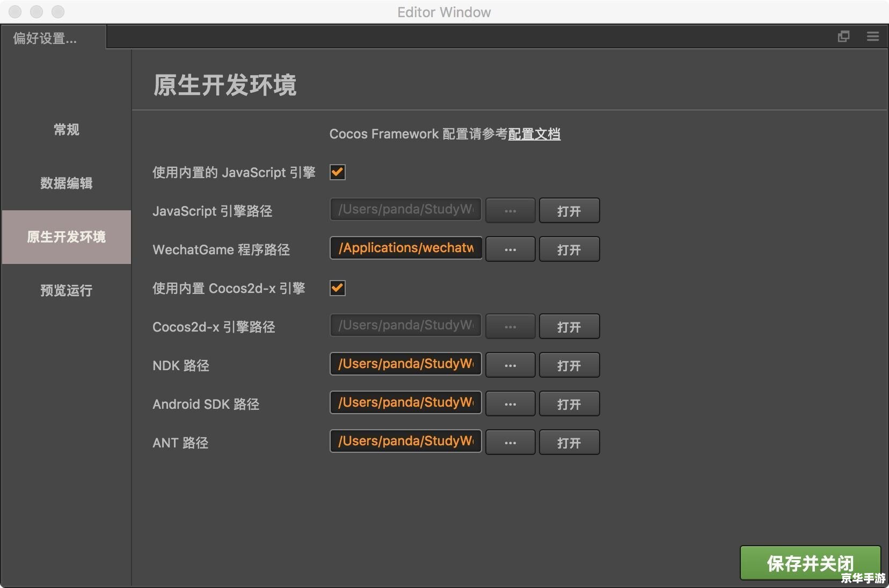Select the 原生开发环境 sidebar item

coord(67,237)
